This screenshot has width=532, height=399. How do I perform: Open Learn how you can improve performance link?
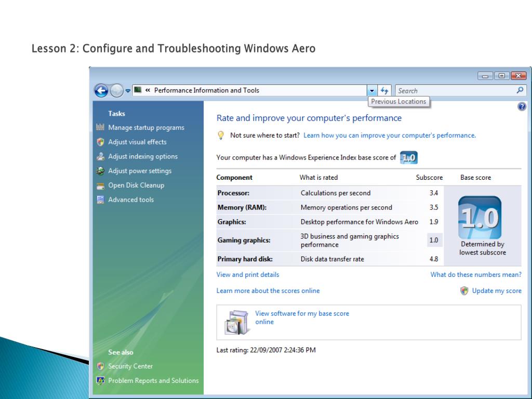tap(390, 136)
